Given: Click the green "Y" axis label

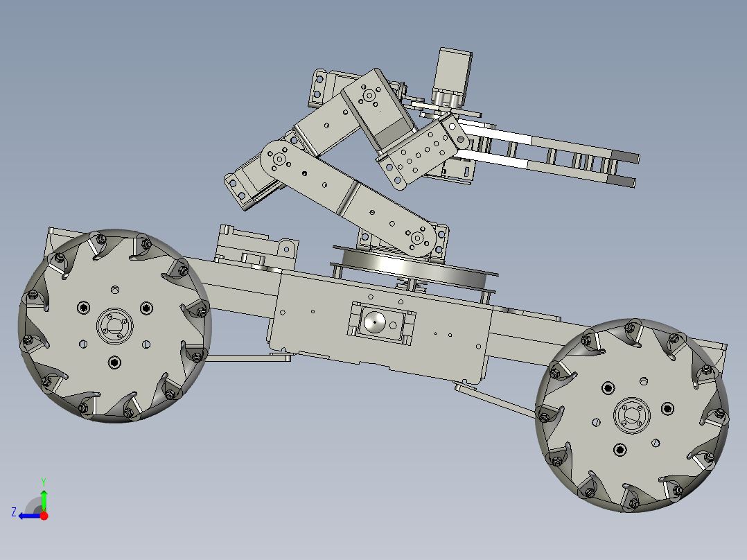Looking at the screenshot, I should pos(44,482).
